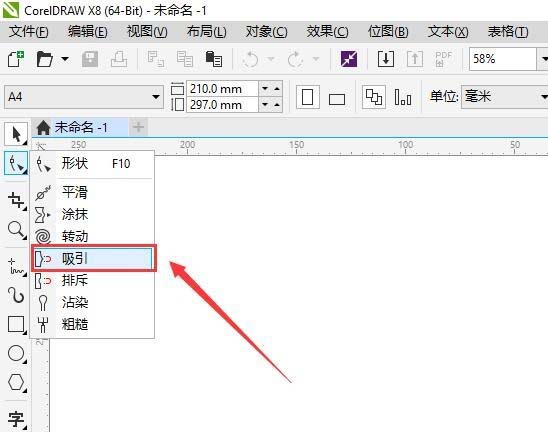Open the units 毫米 dropdown
Screen dimensions: 548x432
pos(505,96)
